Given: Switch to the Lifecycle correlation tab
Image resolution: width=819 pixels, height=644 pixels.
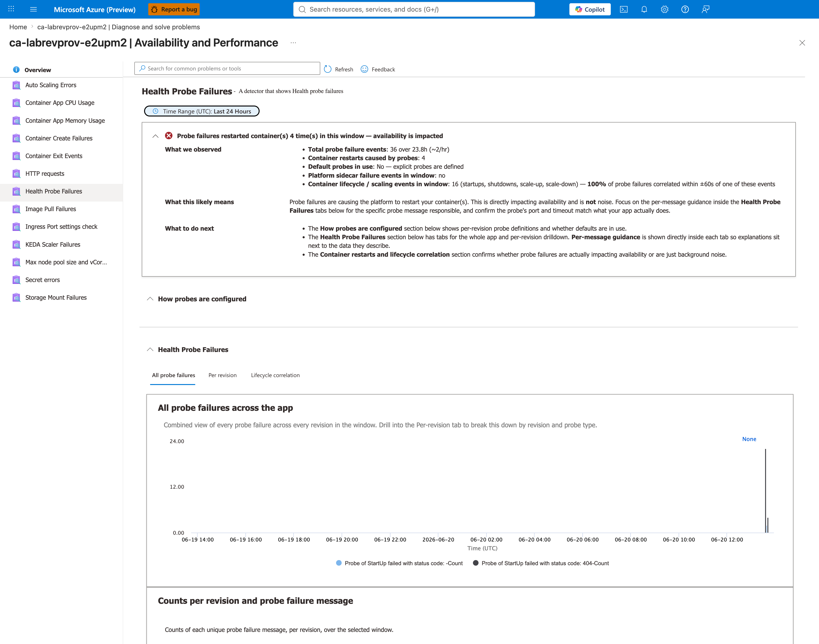Looking at the screenshot, I should tap(275, 375).
